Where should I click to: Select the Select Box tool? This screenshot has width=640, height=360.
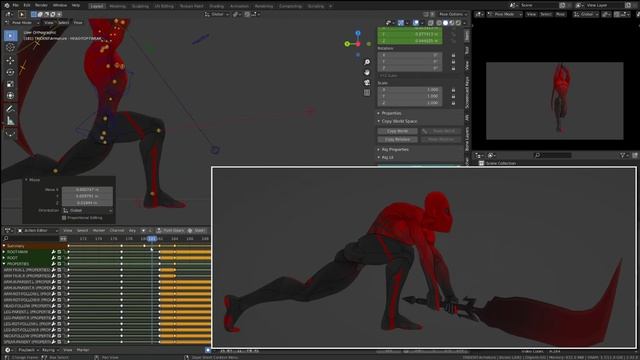click(x=10, y=36)
